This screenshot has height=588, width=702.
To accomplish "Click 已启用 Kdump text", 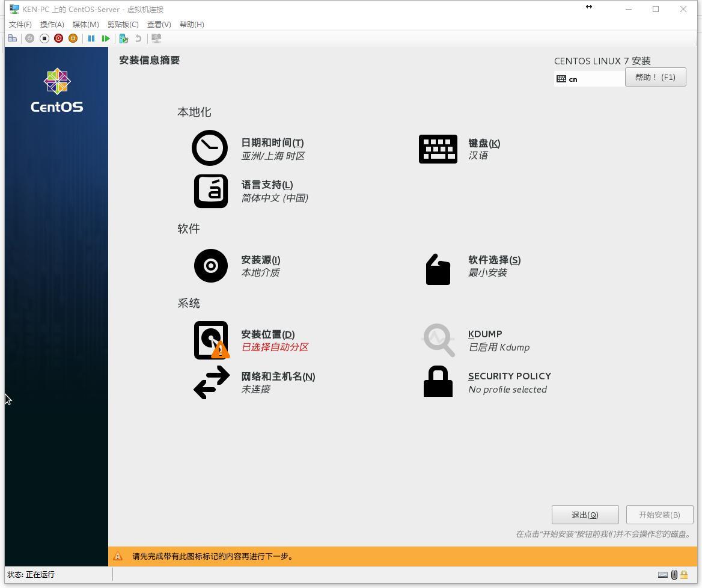I will click(499, 348).
